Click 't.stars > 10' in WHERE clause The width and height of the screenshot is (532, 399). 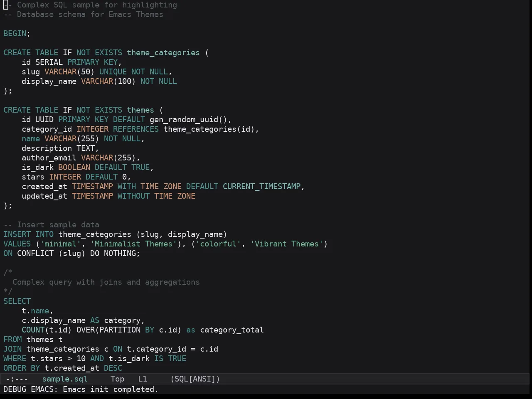click(58, 359)
